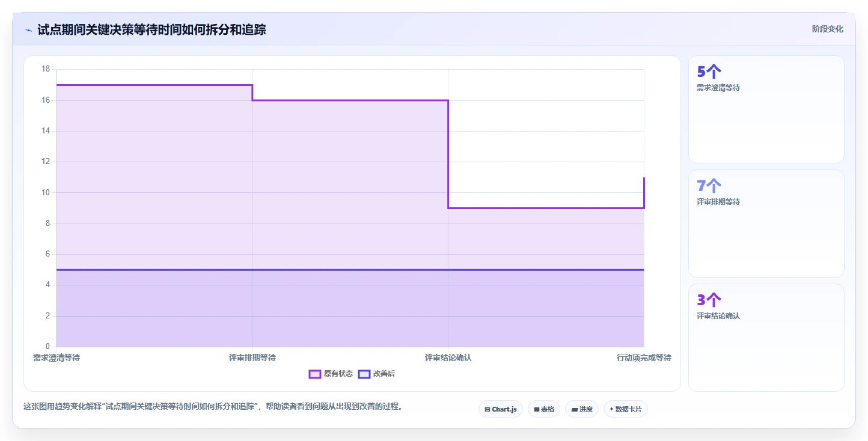
Task: Click the 7个 value in second card
Action: [x=709, y=186]
